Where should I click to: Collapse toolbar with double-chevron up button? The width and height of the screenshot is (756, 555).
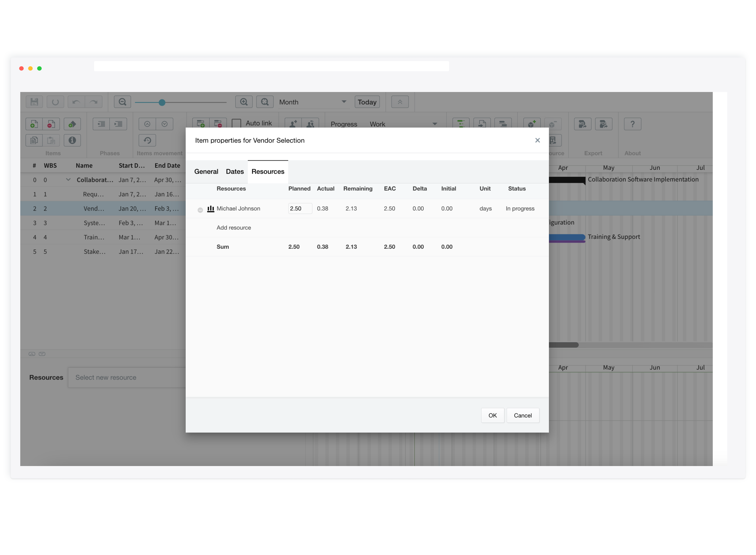[x=399, y=102]
